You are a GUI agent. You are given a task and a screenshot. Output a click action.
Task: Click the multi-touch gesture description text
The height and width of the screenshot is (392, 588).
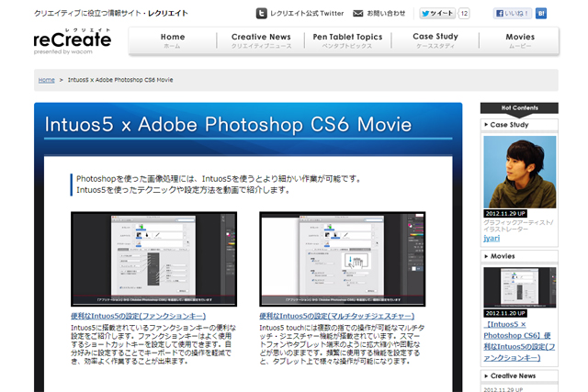click(x=342, y=344)
